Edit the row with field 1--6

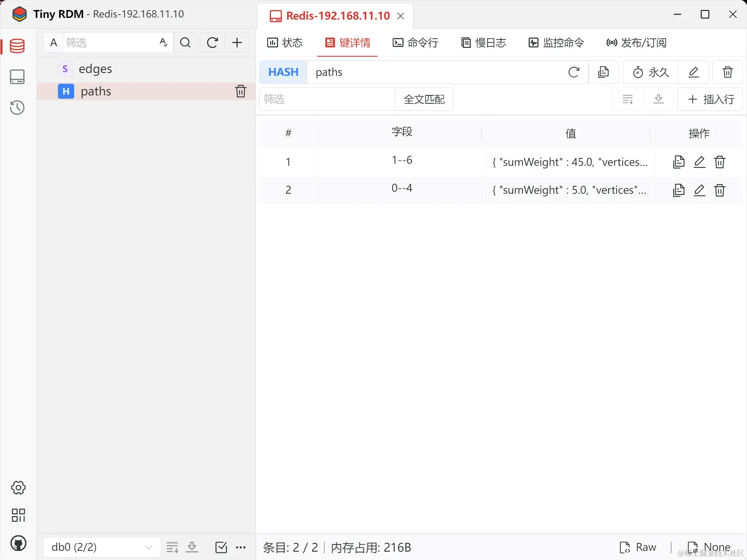[x=699, y=162]
